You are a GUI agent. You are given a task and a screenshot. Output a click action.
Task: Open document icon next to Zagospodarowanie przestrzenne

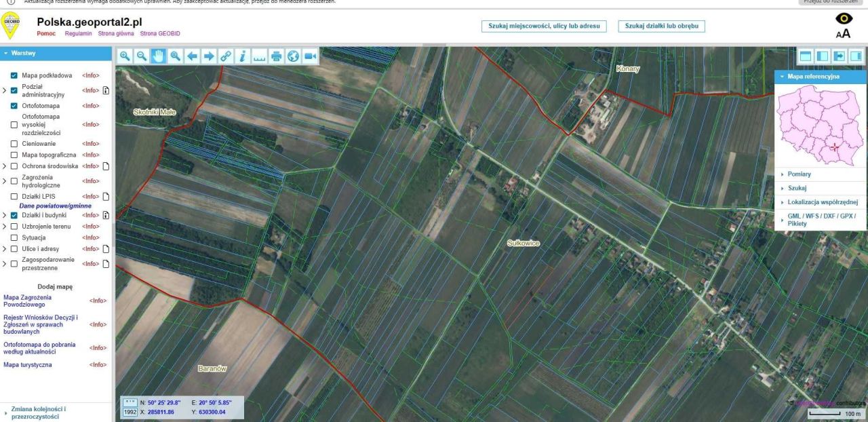[106, 264]
